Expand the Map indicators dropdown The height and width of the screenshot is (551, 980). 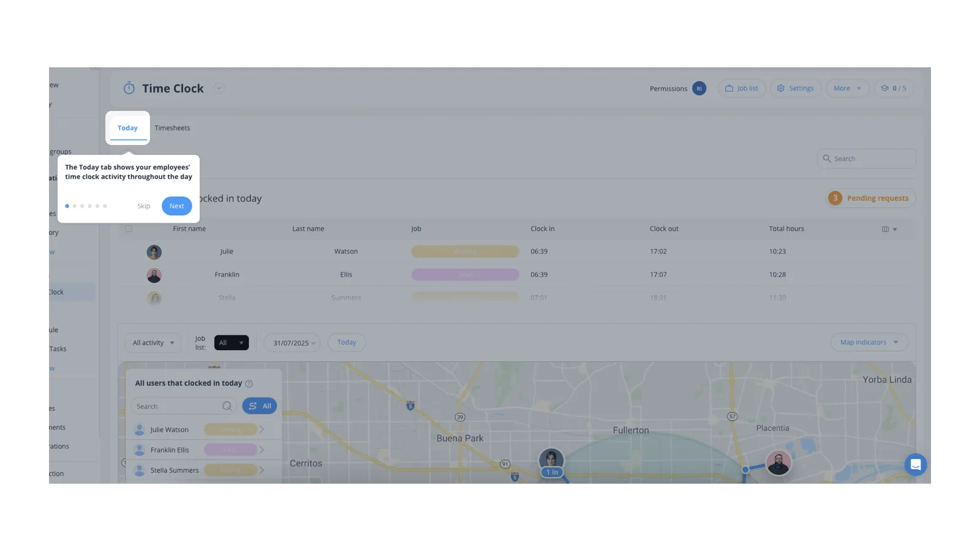[x=869, y=342]
